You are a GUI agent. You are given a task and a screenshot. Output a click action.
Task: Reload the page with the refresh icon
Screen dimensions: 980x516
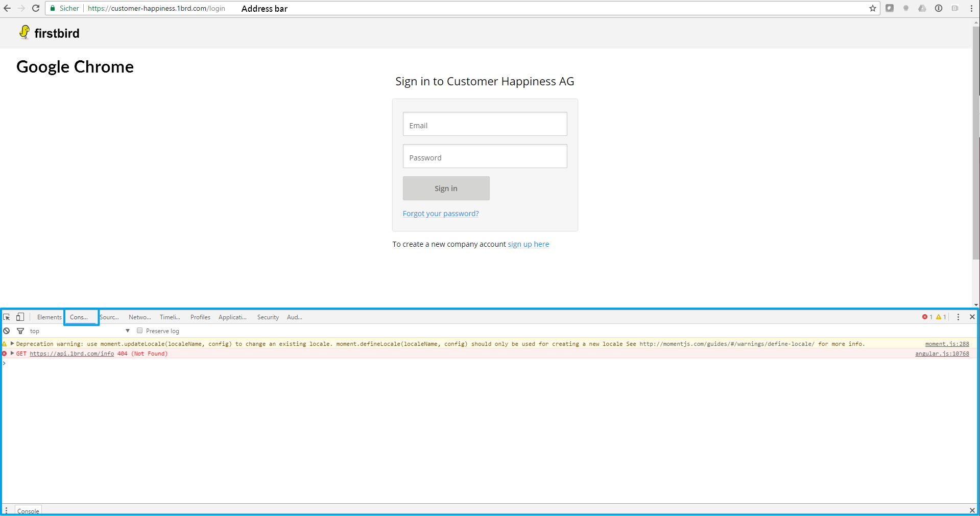[x=36, y=8]
